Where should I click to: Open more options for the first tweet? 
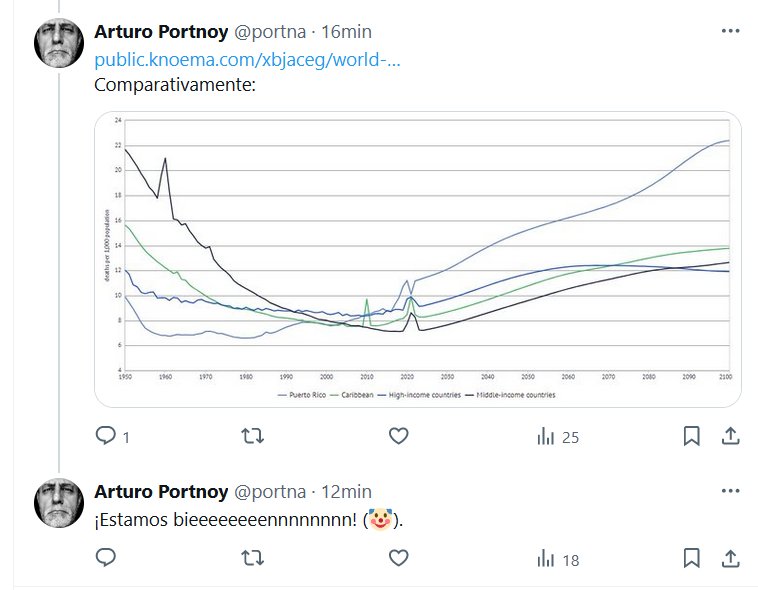click(x=730, y=31)
